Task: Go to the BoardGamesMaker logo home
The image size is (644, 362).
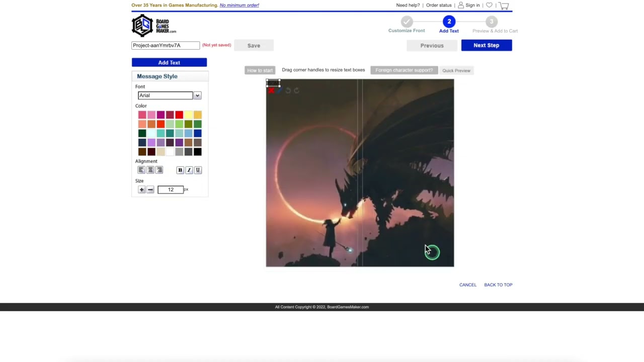Action: click(x=154, y=25)
